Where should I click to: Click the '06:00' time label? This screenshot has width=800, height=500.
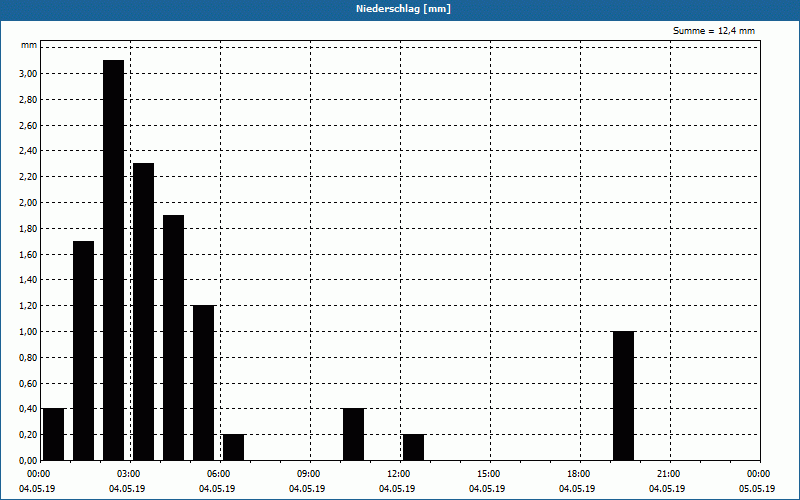pyautogui.click(x=217, y=474)
